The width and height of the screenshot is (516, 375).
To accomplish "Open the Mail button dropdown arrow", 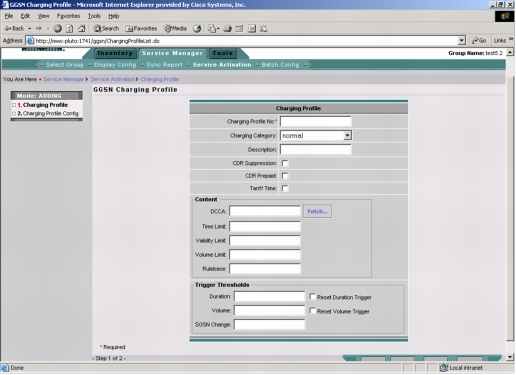I will point(218,29).
